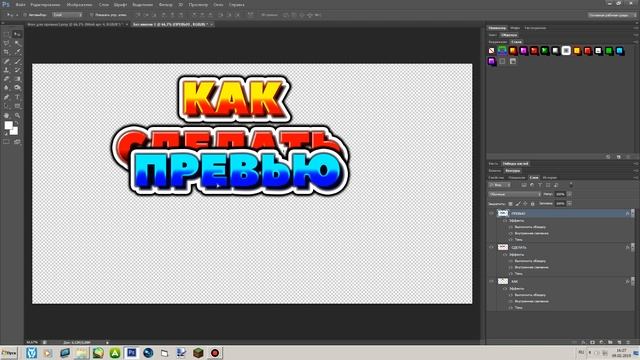
Task: Change screen mode via toolbar icon
Action: (17, 142)
